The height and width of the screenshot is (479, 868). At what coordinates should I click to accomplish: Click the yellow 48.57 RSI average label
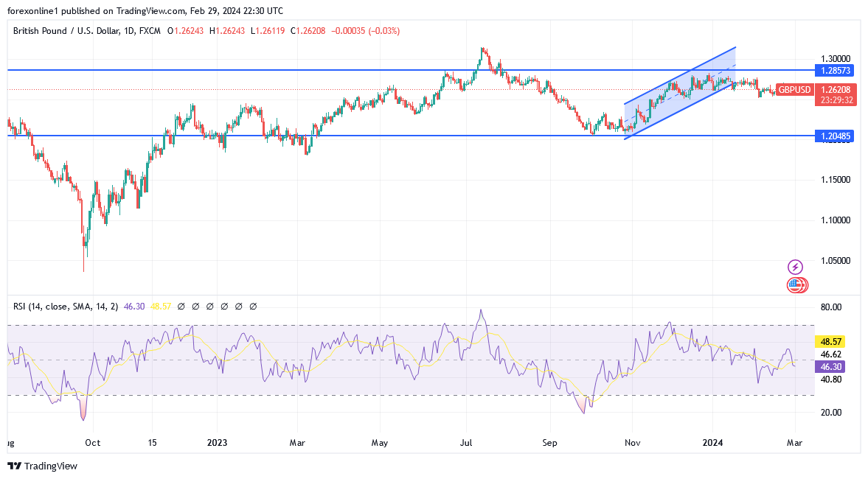(x=832, y=341)
